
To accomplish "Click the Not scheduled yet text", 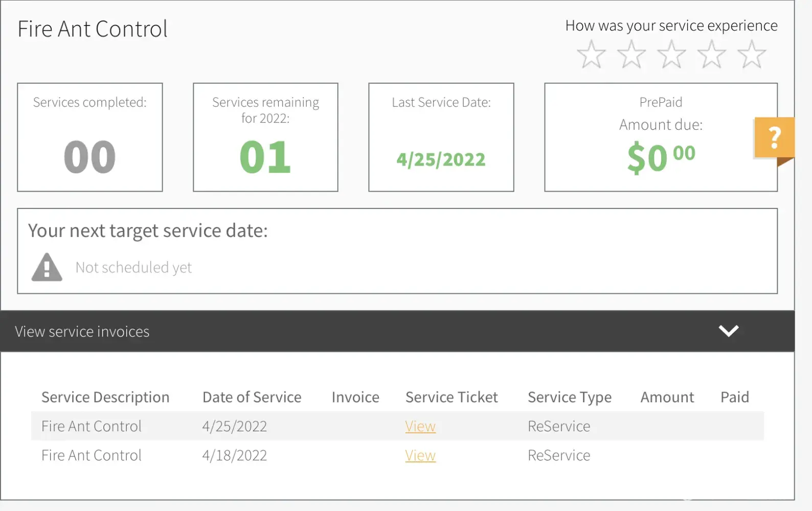I will [133, 267].
